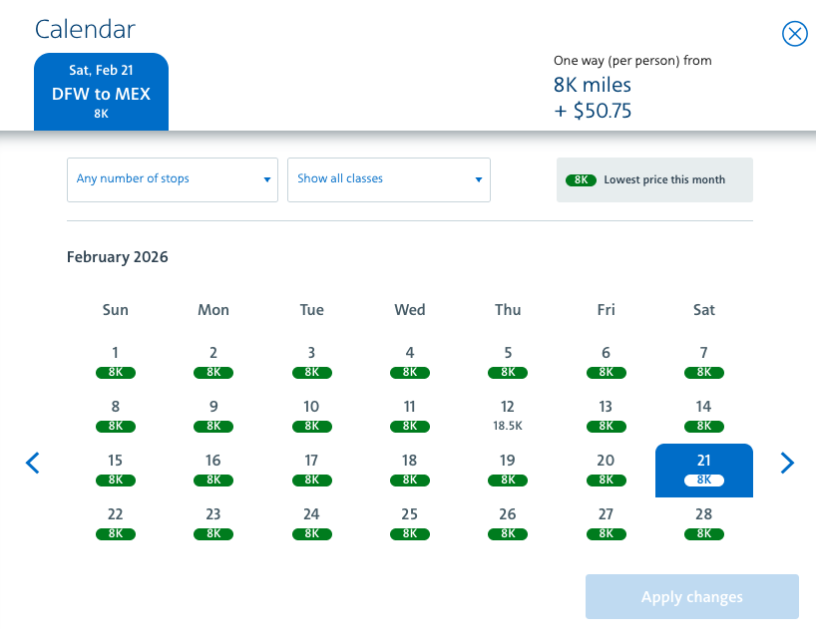The height and width of the screenshot is (644, 816).
Task: Select the Sat, Feb 21 DFW to MEX tab
Action: point(101,92)
